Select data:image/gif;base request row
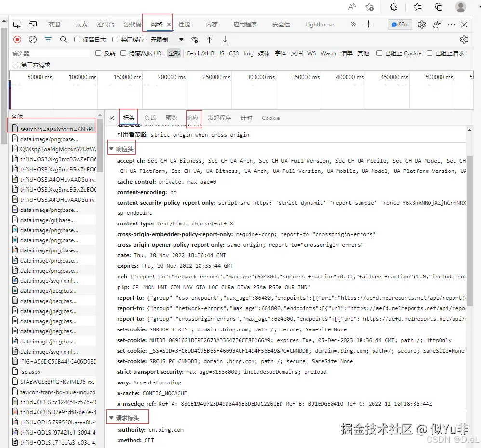Image resolution: width=481 pixels, height=448 pixels. 53,220
